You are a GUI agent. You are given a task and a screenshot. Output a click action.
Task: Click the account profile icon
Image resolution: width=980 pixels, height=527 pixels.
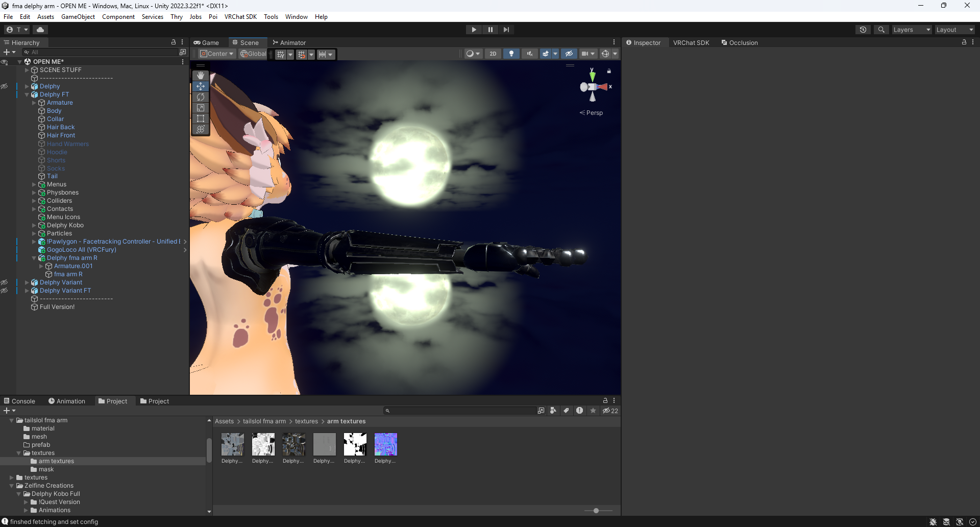coord(9,30)
